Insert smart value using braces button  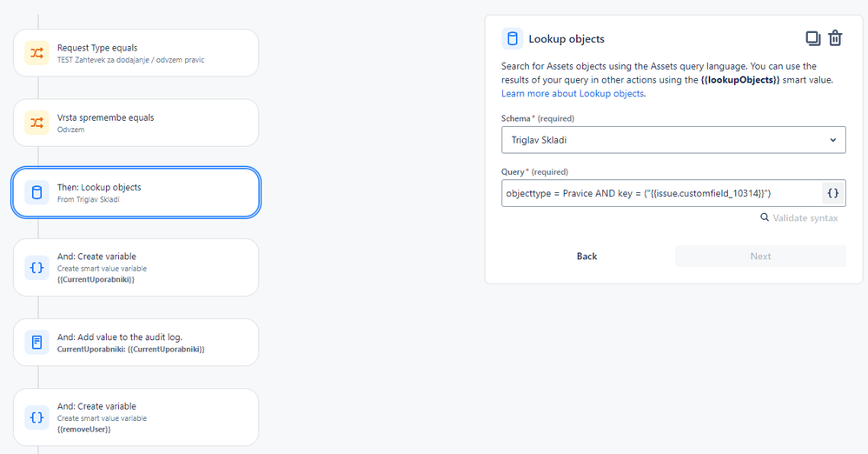pos(832,193)
